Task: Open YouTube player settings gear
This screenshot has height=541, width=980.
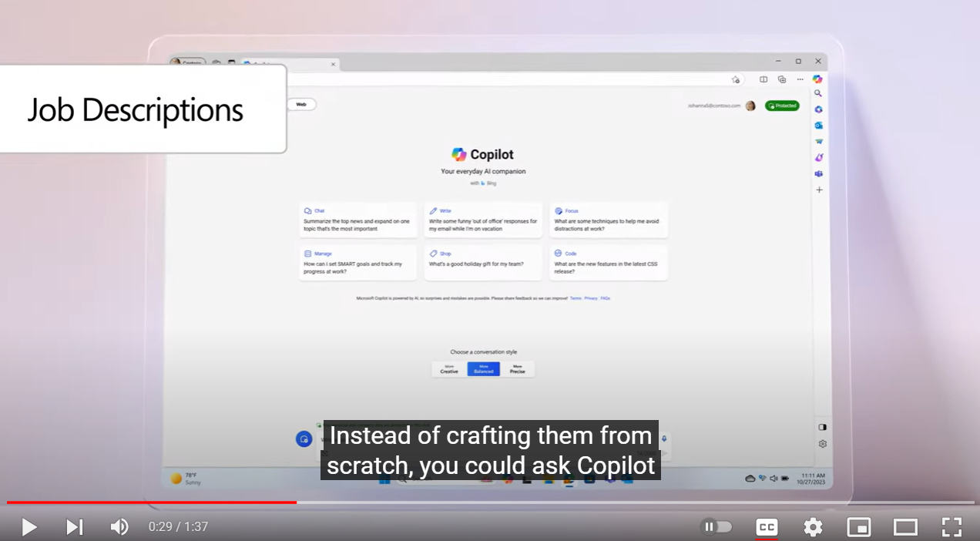Action: (x=813, y=527)
